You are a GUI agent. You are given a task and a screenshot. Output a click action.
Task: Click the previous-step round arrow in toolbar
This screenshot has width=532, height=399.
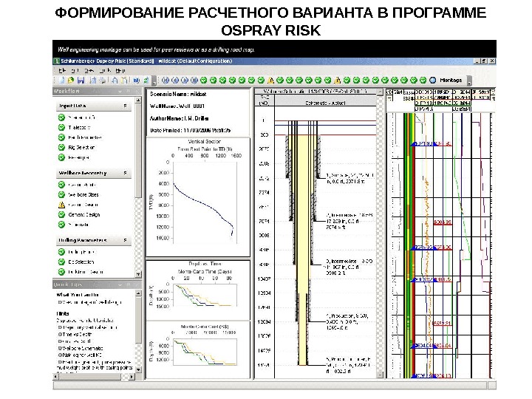[x=175, y=81]
